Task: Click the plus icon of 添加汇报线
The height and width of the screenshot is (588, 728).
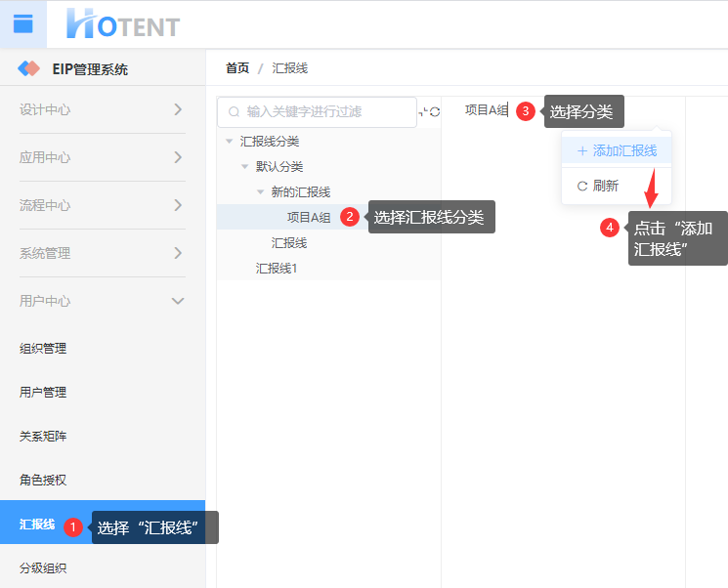Action: [581, 151]
